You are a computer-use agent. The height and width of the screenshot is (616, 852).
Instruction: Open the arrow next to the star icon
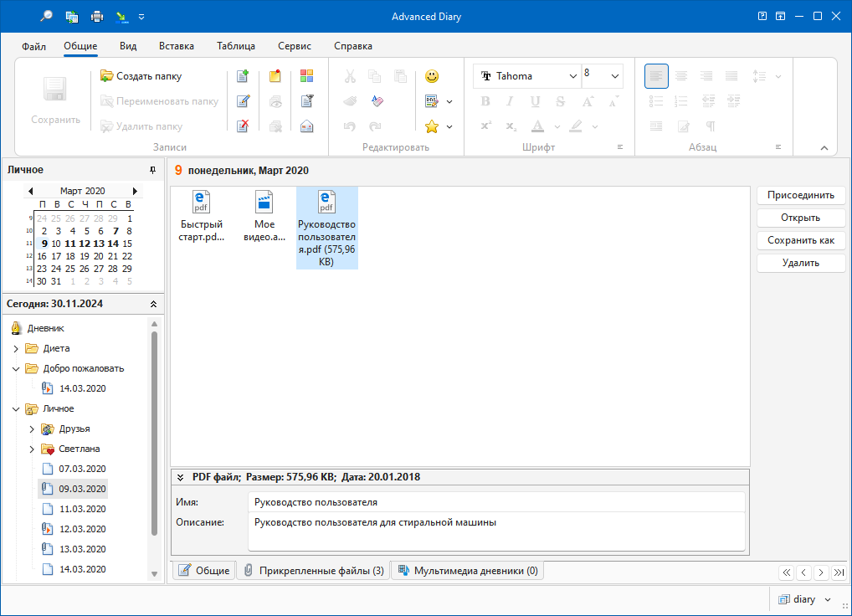[449, 126]
